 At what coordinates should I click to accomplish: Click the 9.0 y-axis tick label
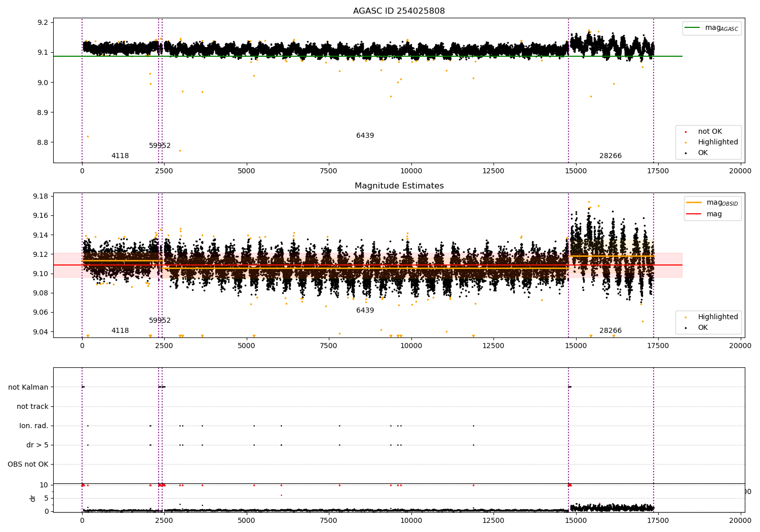(x=43, y=83)
